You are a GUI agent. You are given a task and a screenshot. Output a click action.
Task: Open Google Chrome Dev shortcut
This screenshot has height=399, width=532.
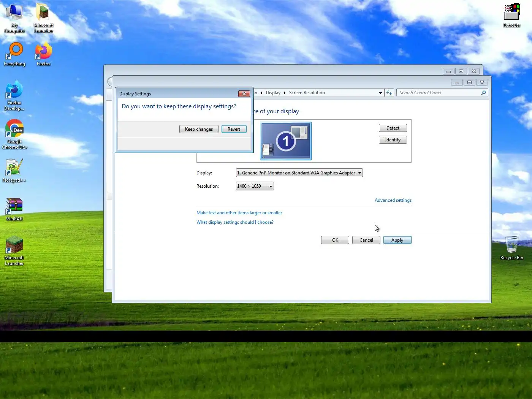click(x=14, y=134)
